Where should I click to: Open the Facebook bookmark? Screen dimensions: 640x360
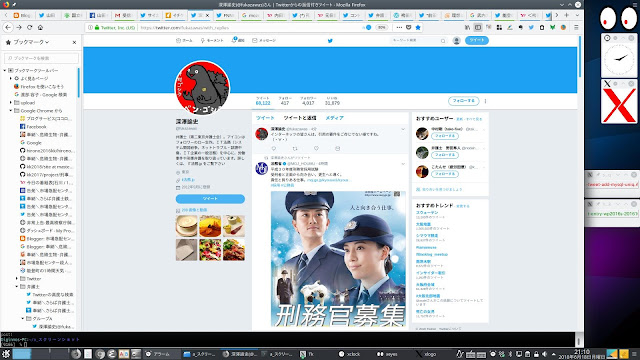(33, 127)
